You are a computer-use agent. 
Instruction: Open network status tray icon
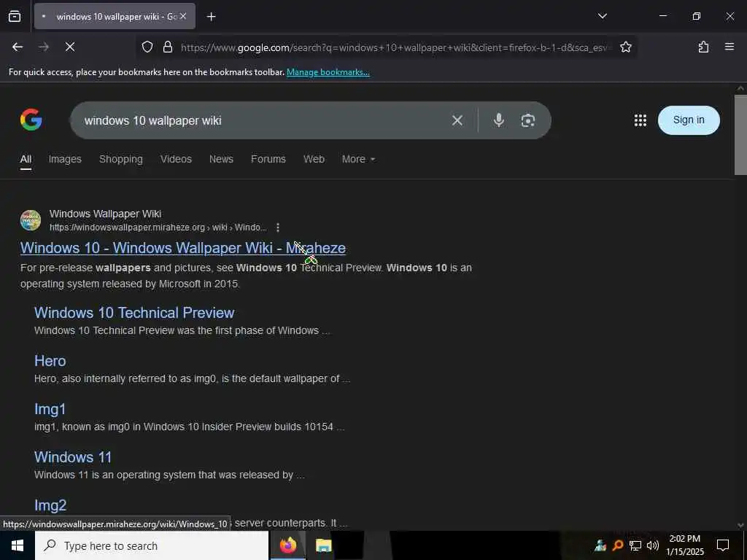[x=635, y=545]
